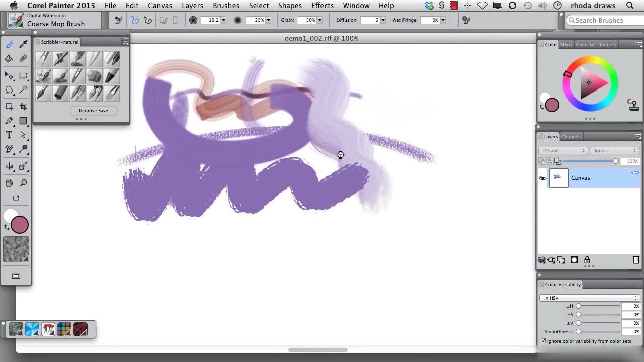Select the Layer Adjuster tool

[9, 76]
